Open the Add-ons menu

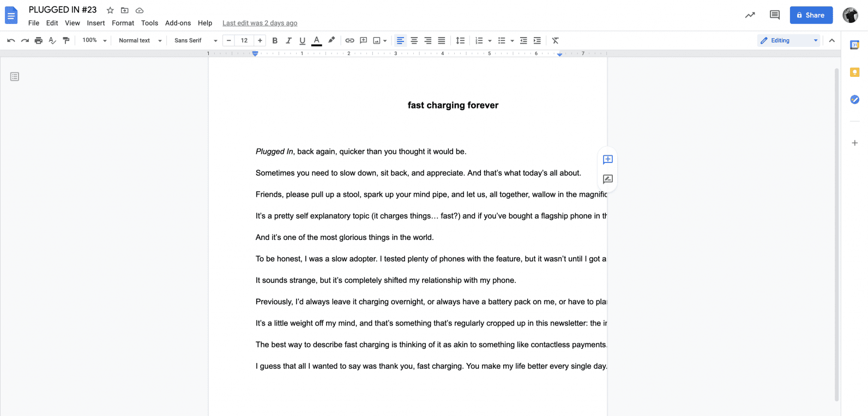(178, 23)
